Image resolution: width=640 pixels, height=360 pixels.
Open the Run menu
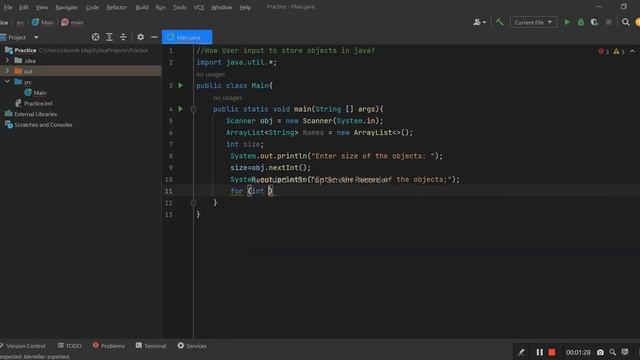coord(161,7)
